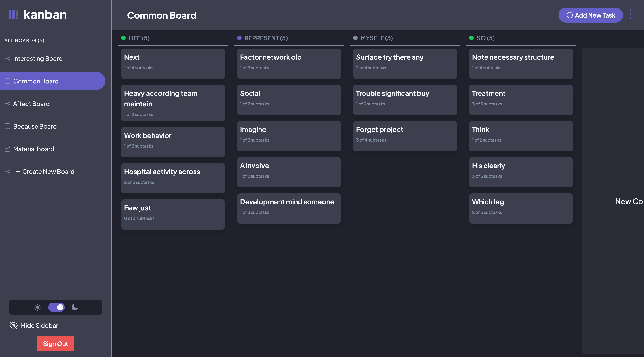This screenshot has width=644, height=357.
Task: Open the Add New Task plus dropdown icon
Action: coord(570,15)
